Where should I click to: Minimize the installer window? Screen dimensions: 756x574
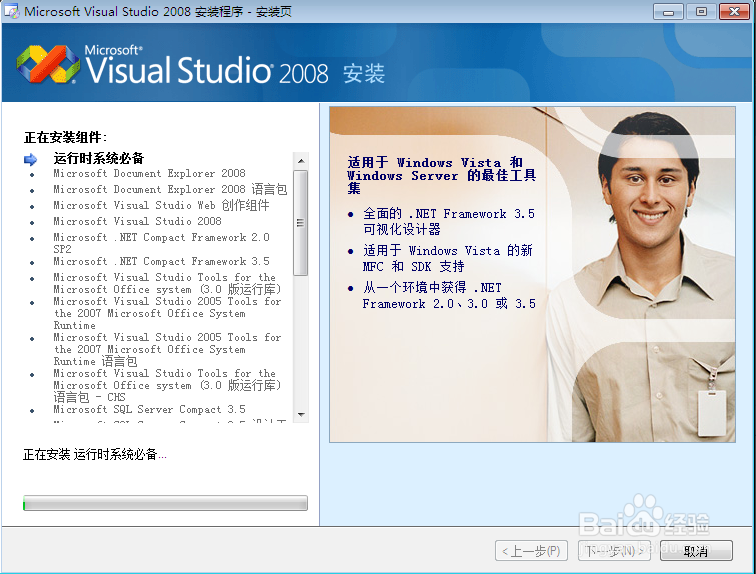click(x=668, y=12)
